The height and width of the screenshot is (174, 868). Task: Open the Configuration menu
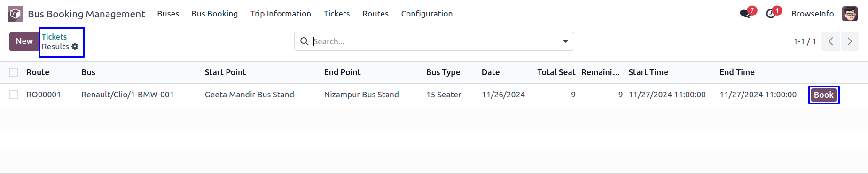[x=427, y=14]
